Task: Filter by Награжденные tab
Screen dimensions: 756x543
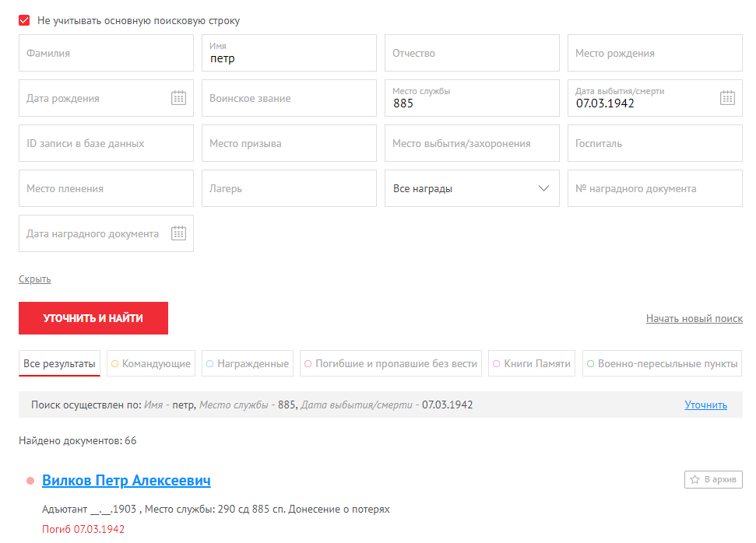Action: (248, 363)
